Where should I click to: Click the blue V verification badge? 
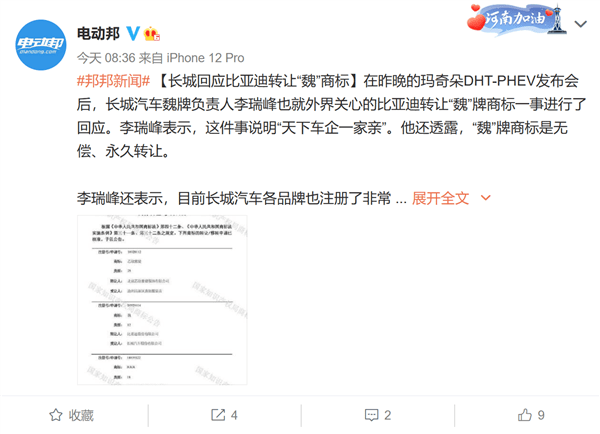133,34
